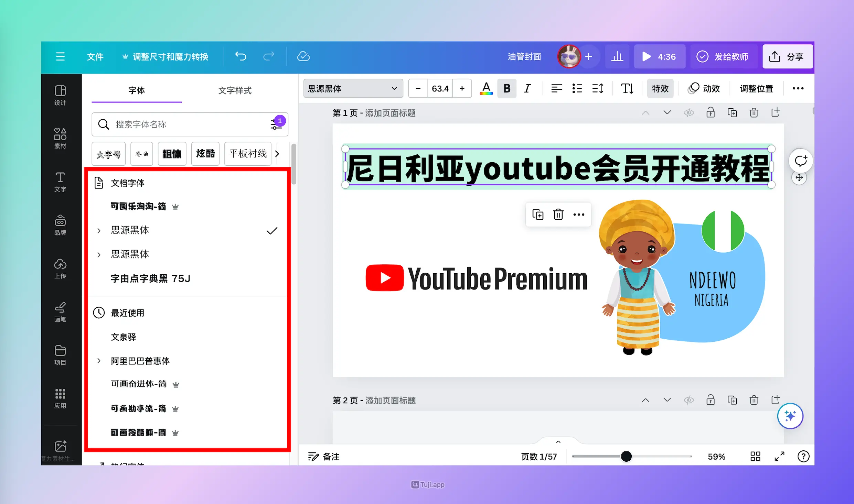This screenshot has width=854, height=504.
Task: Expand the unchecked 思源黑体 font variants
Action: tap(99, 254)
